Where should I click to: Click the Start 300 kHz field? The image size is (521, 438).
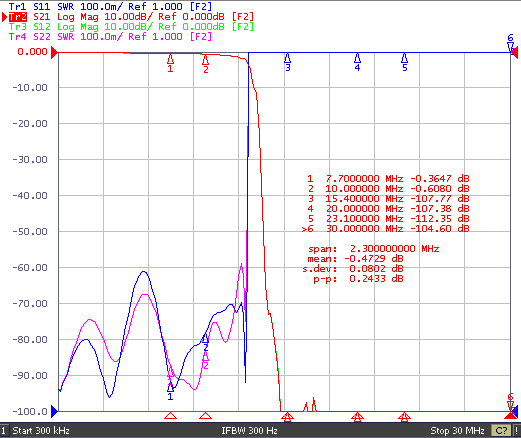[41, 431]
